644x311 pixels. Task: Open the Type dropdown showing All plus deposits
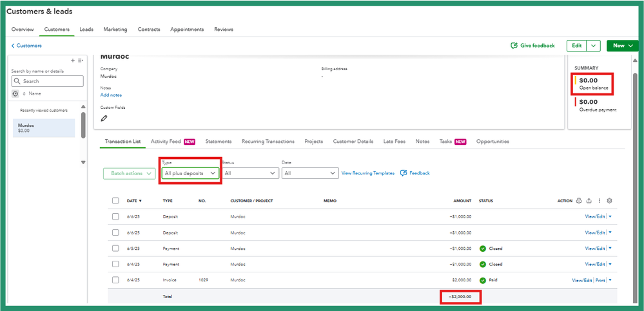(190, 174)
